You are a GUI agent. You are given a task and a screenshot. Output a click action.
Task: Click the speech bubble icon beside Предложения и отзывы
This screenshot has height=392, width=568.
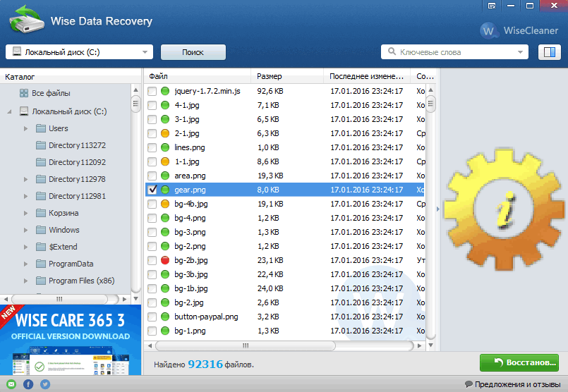coord(469,384)
